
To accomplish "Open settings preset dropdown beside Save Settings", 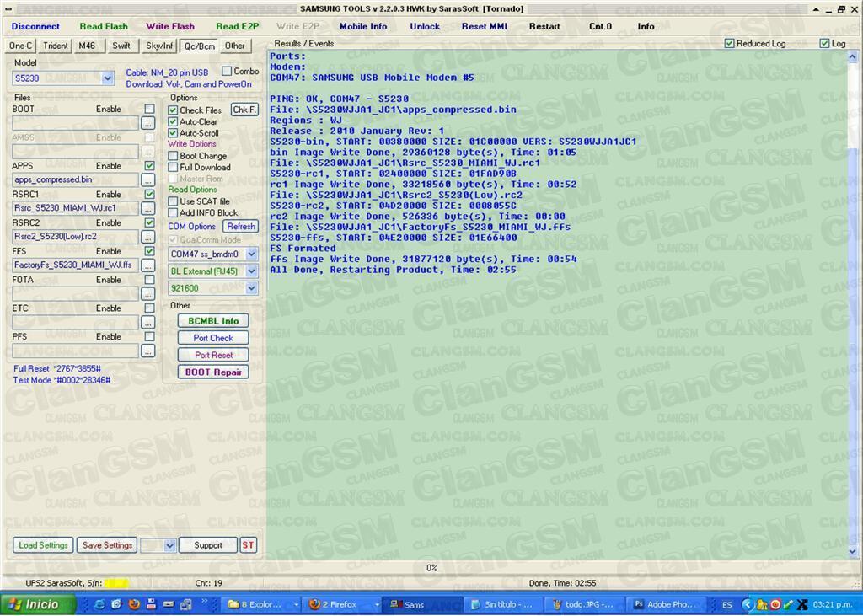I will pos(169,545).
